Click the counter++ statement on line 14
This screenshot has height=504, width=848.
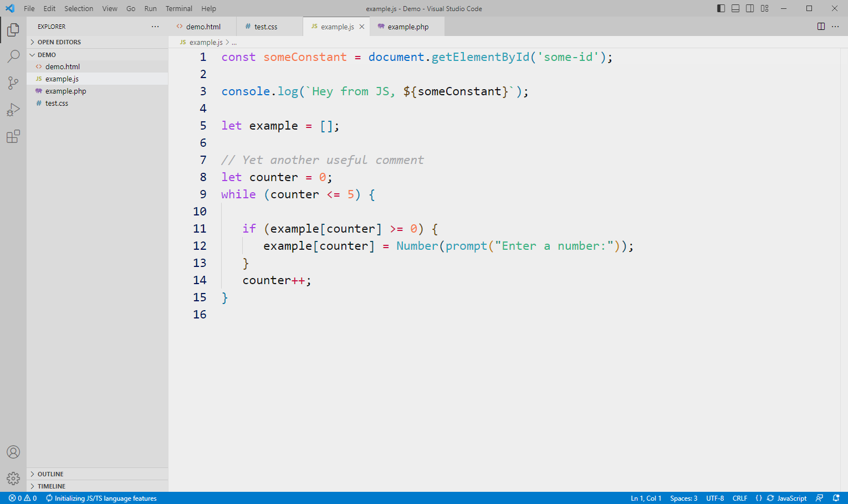(277, 280)
